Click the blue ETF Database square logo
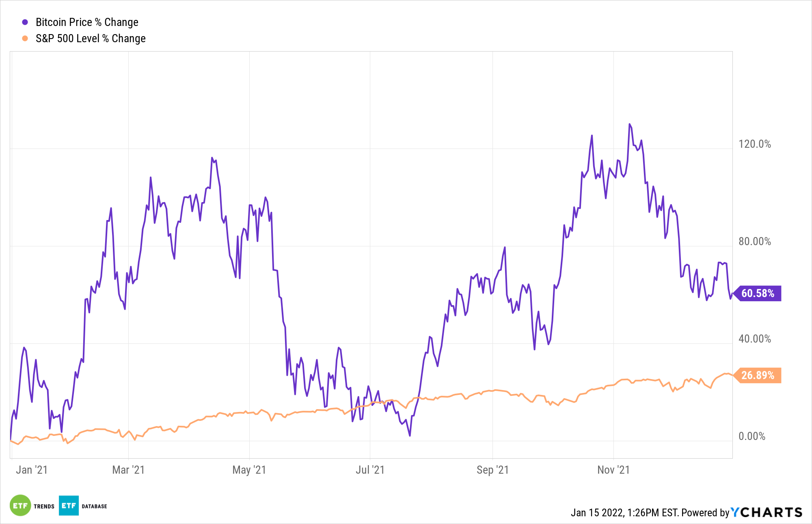This screenshot has height=524, width=812. [69, 505]
